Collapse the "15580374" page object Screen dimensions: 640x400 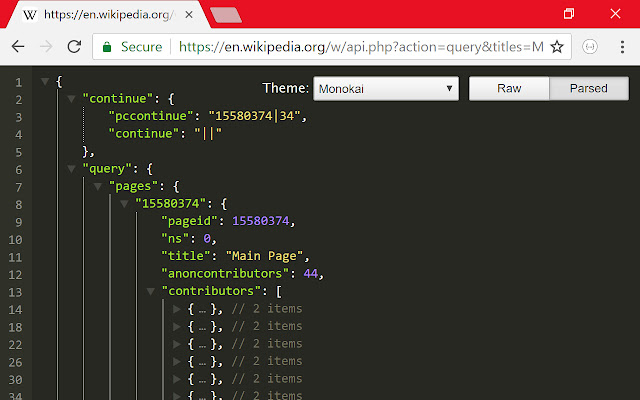point(124,204)
